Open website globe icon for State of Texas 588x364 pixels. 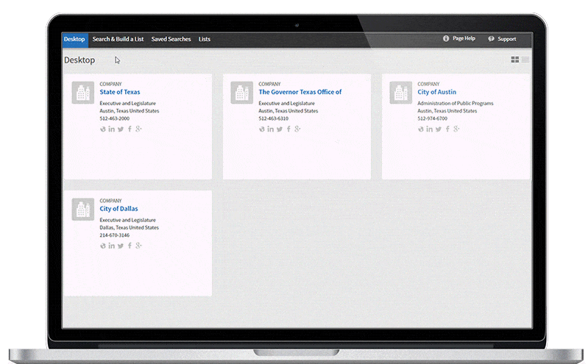(103, 129)
